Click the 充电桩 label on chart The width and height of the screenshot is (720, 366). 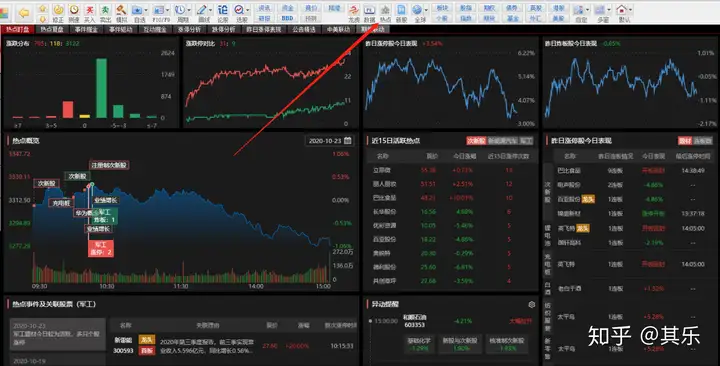[x=61, y=203]
